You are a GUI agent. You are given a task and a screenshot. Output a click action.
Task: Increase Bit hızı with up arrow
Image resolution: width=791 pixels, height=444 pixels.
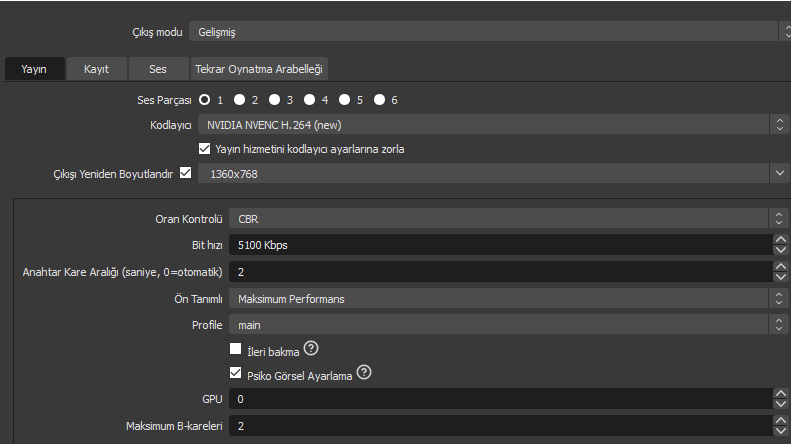tap(780, 239)
